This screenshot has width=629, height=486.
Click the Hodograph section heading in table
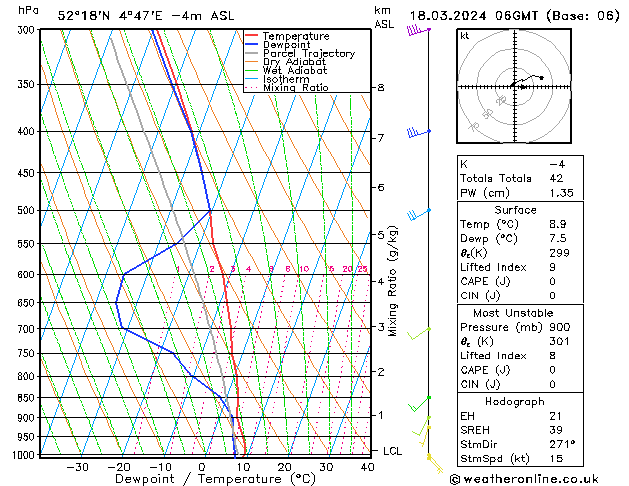point(515,402)
